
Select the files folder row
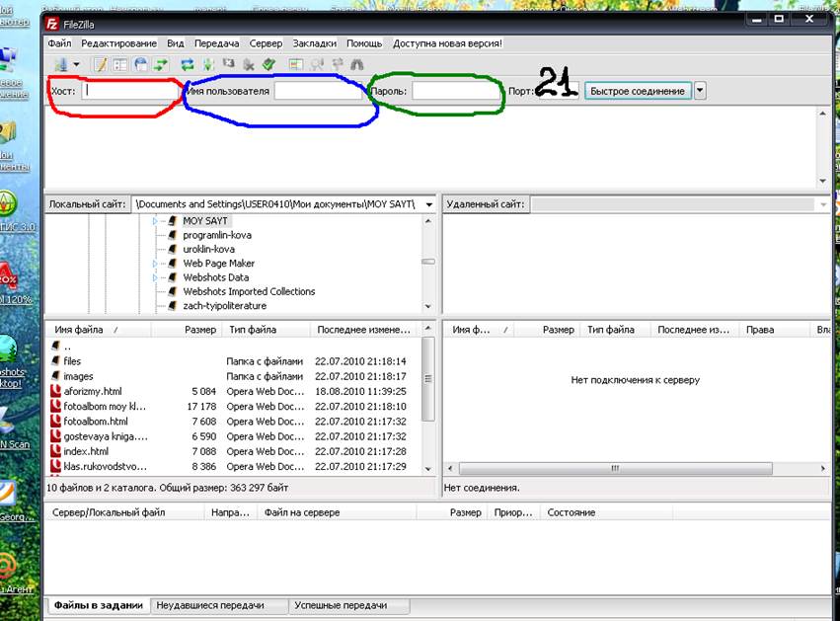[234, 361]
